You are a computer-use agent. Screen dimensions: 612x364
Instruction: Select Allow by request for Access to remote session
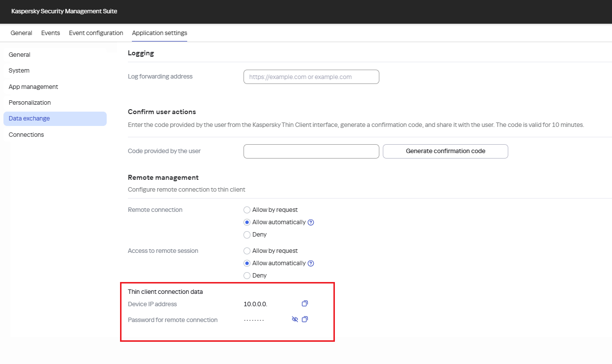pos(246,251)
